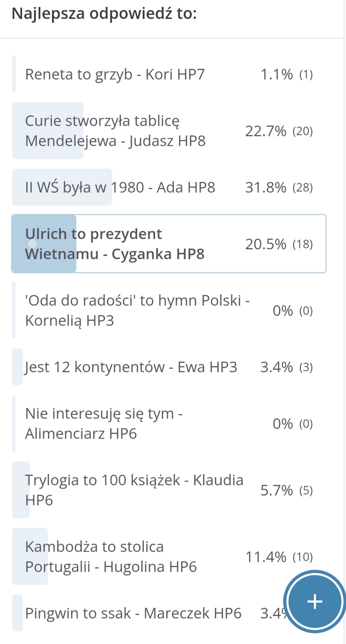Viewport: 346px width, 644px height.
Task: Click the 31.8% result percentage
Action: [266, 187]
